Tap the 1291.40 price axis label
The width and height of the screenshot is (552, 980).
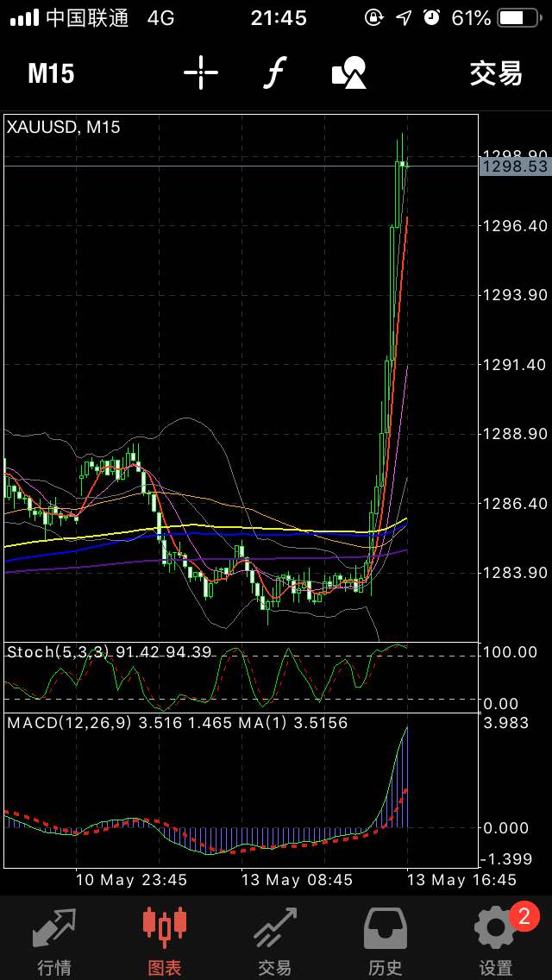pos(516,364)
